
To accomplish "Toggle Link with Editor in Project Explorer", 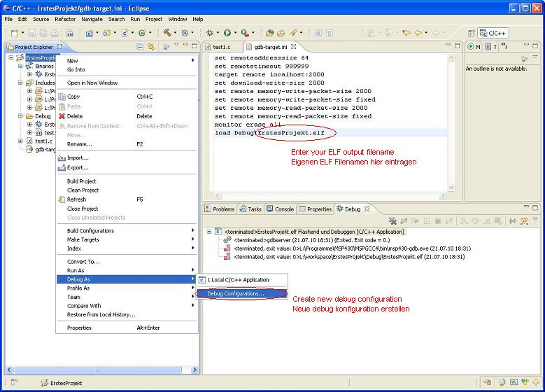I will [151, 47].
